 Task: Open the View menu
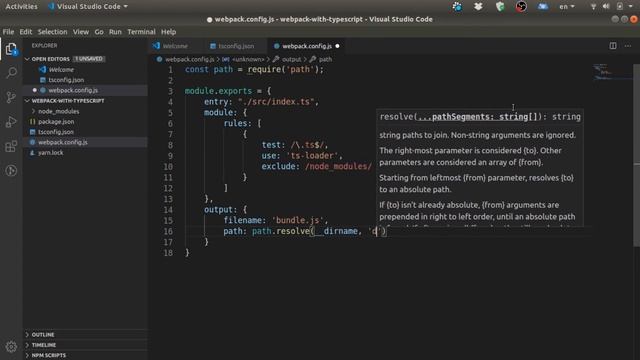[81, 32]
